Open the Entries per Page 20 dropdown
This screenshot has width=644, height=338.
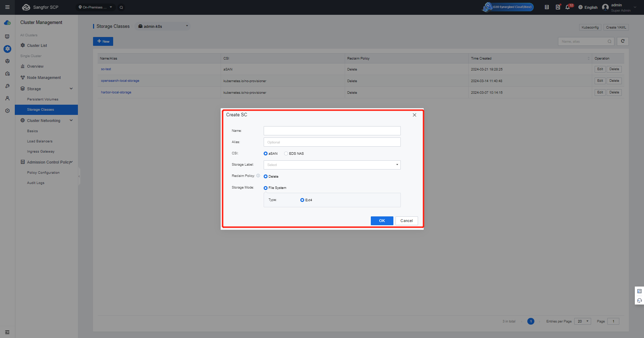583,321
